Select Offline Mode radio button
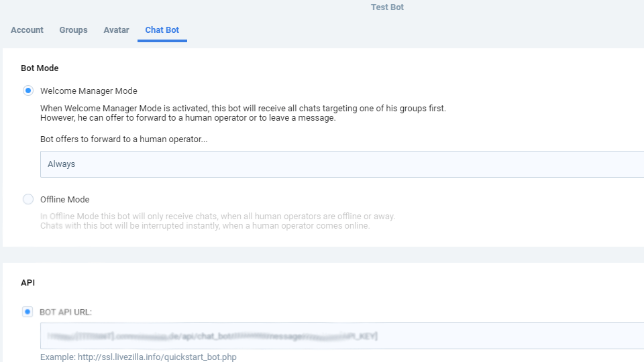 click(28, 199)
